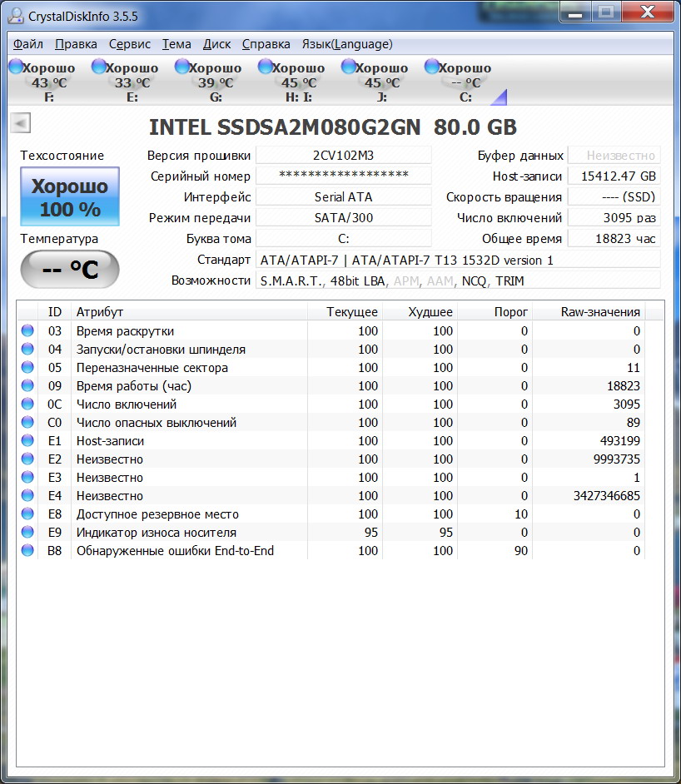This screenshot has height=784, width=681.
Task: Click the CrystalDiskInfo title bar app icon
Action: coord(16,16)
